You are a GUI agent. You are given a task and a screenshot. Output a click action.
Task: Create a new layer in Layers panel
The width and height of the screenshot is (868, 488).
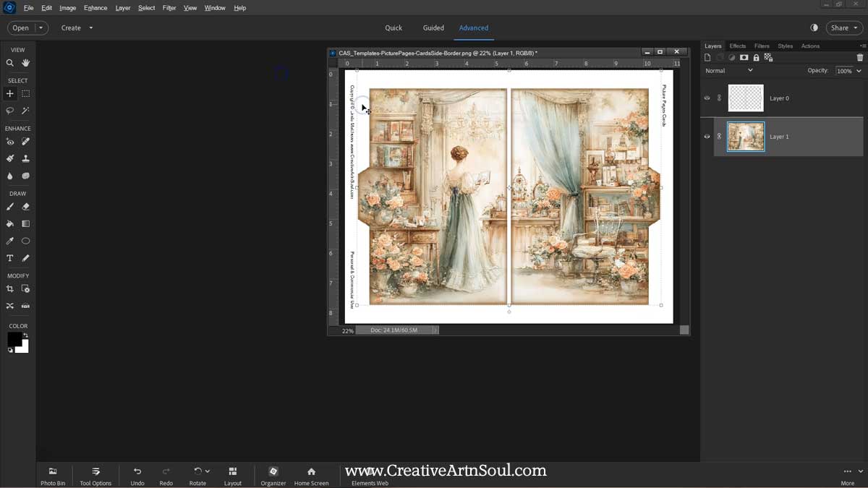[x=707, y=58]
